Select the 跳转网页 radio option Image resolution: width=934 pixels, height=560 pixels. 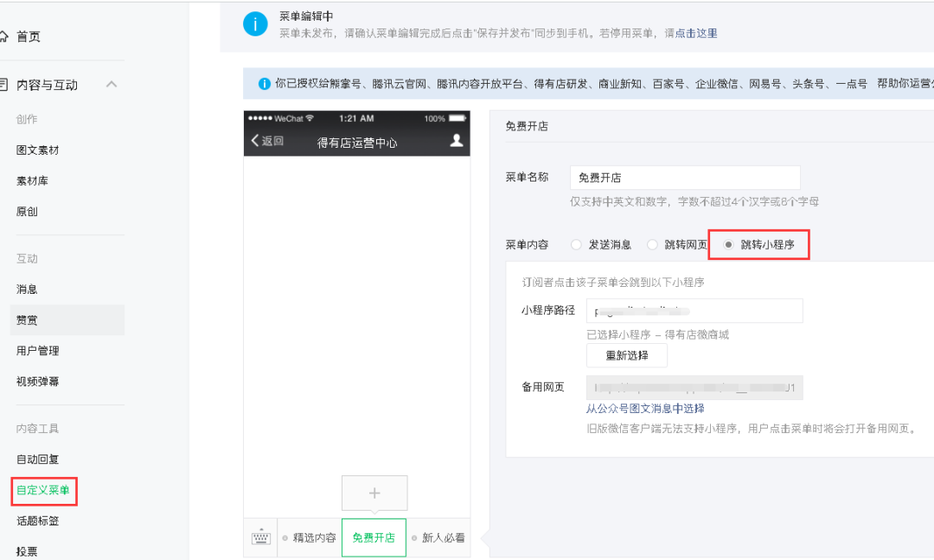tap(652, 244)
